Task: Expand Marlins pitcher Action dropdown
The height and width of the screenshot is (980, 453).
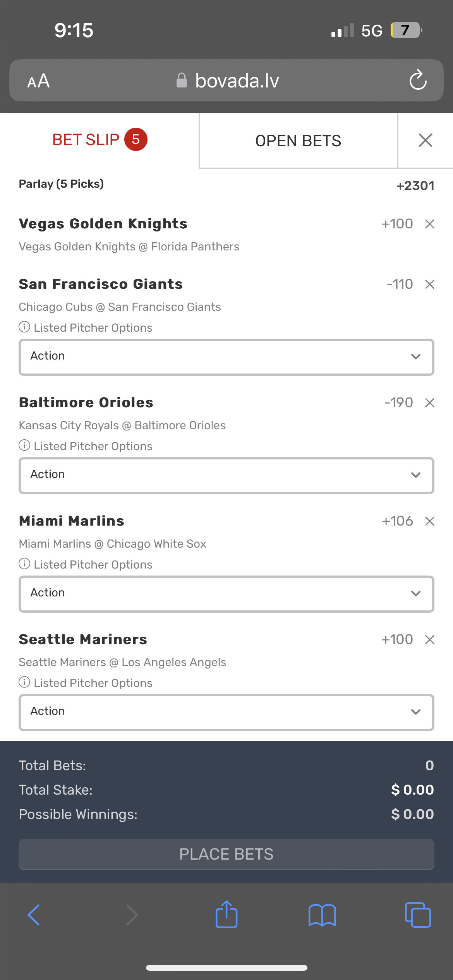Action: [x=226, y=594]
